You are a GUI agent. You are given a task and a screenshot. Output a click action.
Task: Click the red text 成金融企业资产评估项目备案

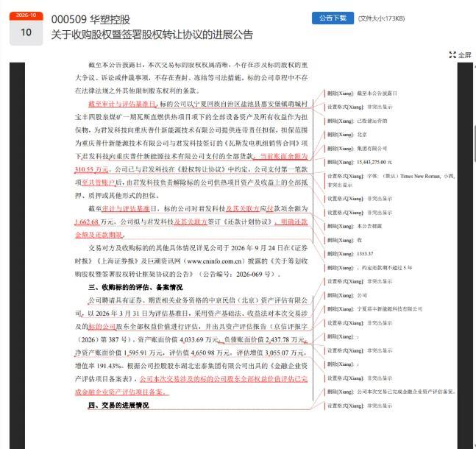[120, 392]
